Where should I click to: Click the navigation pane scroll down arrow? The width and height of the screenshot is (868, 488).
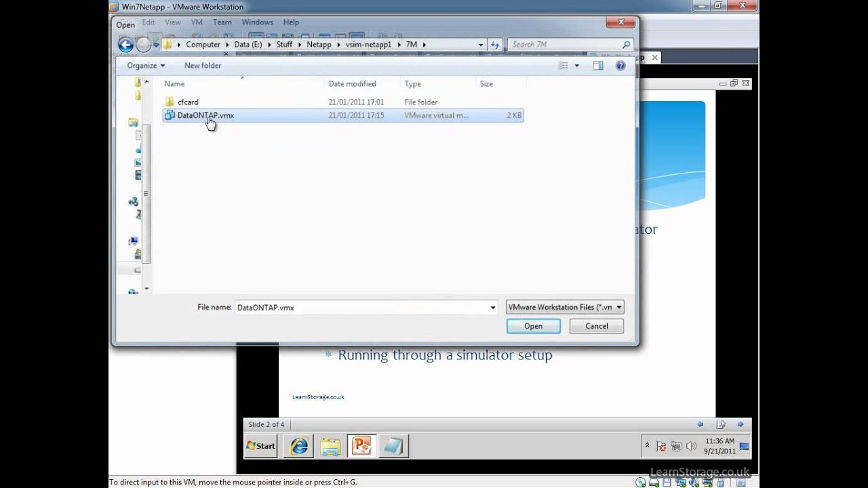tap(146, 289)
